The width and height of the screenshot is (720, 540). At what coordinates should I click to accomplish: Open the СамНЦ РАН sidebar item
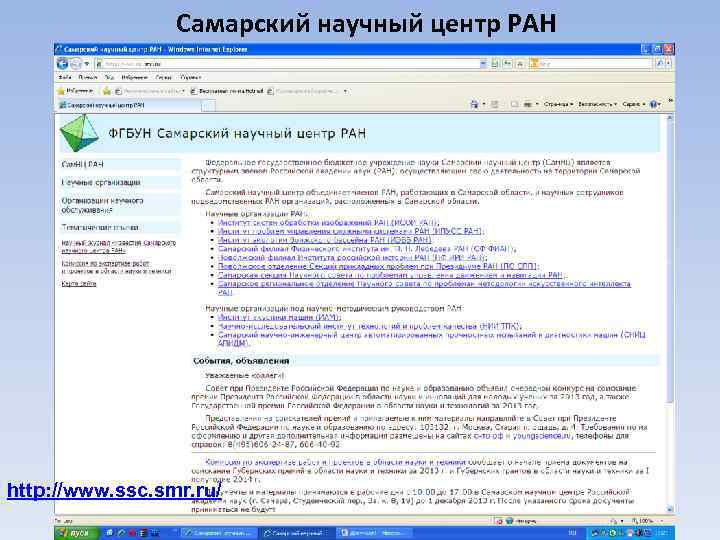[x=120, y=164]
